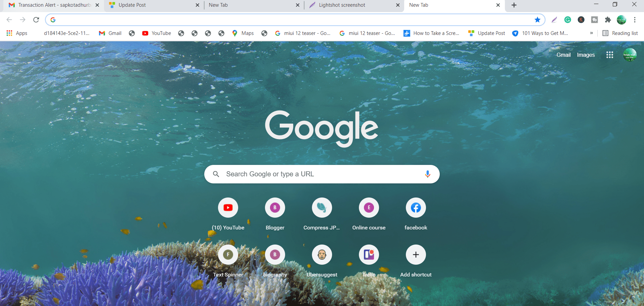Click the globe bookmark right before Maps
This screenshot has width=644, height=306.
(221, 33)
